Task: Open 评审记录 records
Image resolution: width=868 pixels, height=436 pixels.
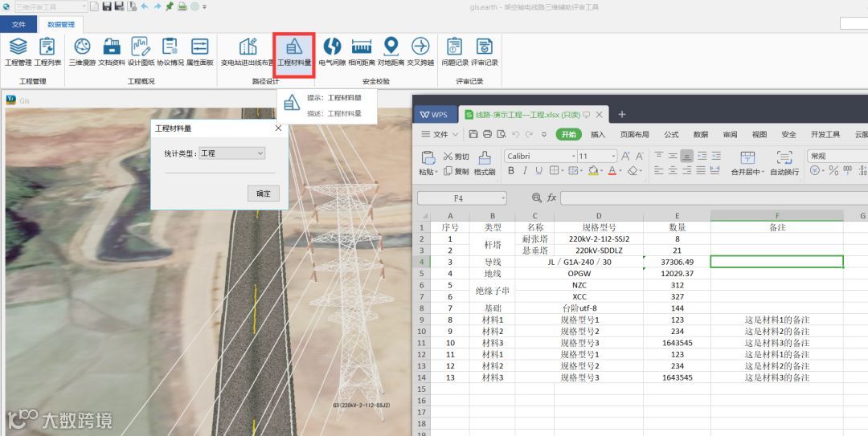Action: tap(485, 52)
